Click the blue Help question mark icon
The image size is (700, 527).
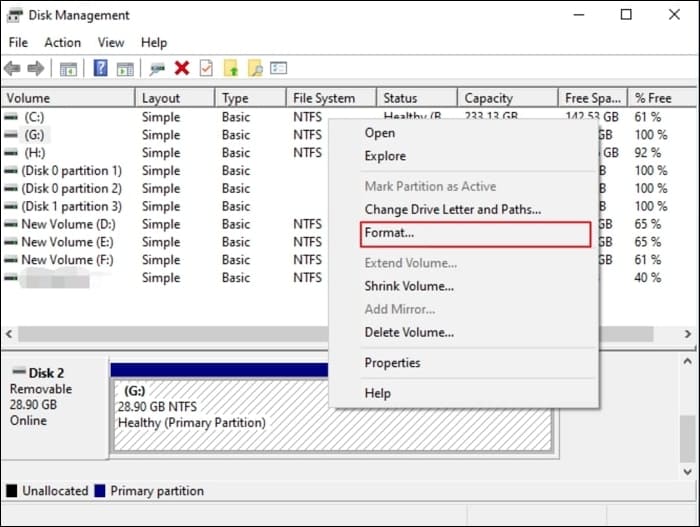101,68
